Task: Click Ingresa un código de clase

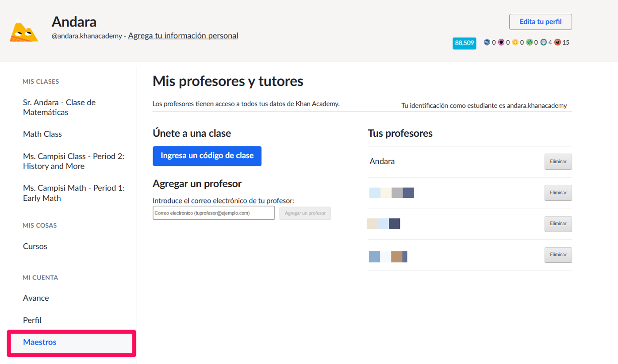Action: [207, 156]
